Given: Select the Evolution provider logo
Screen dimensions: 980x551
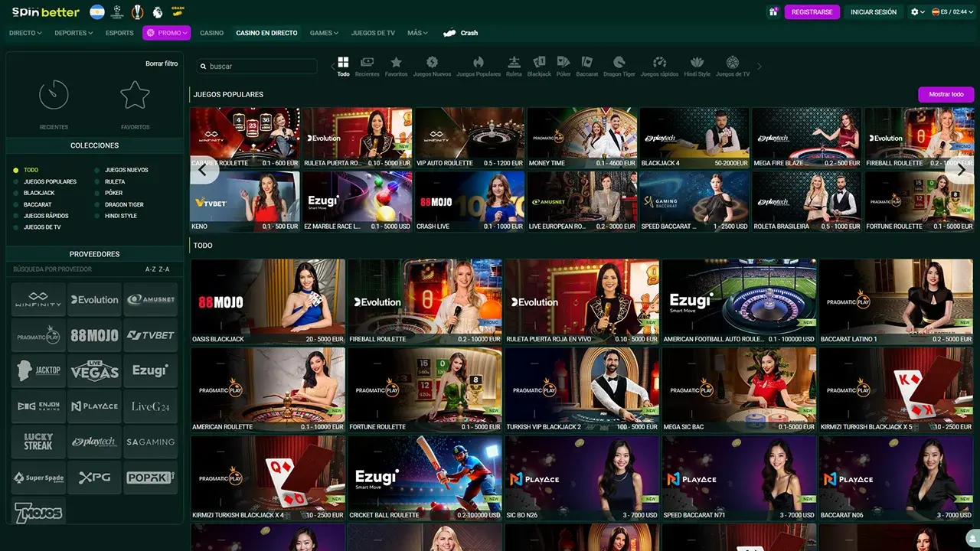Looking at the screenshot, I should [95, 300].
